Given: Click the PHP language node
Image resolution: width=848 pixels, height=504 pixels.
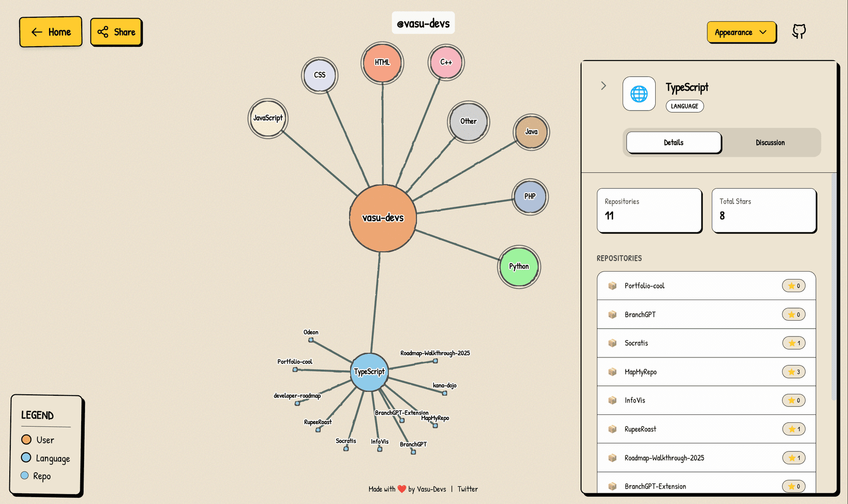Looking at the screenshot, I should click(x=530, y=196).
